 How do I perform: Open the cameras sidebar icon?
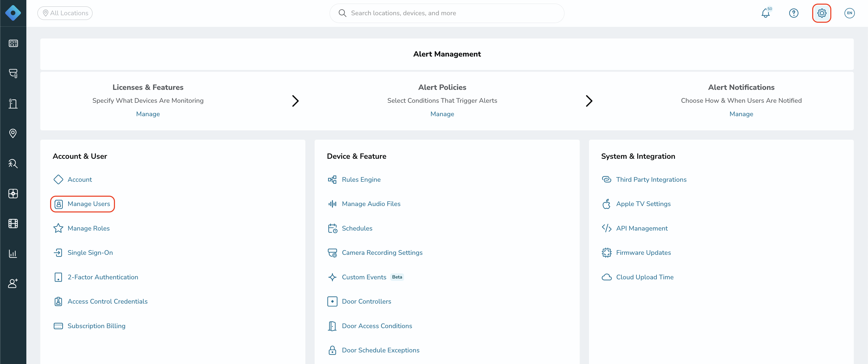(x=13, y=73)
